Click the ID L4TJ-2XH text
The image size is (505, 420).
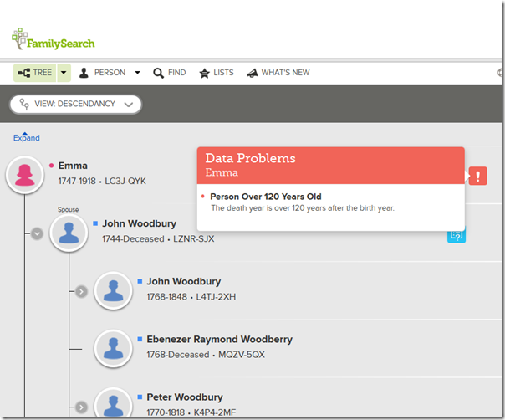pyautogui.click(x=216, y=297)
